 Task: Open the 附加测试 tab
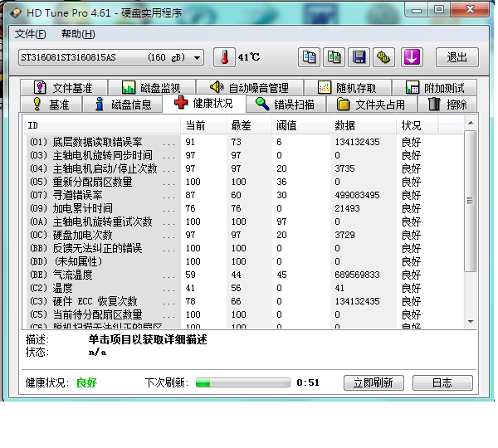(x=434, y=88)
